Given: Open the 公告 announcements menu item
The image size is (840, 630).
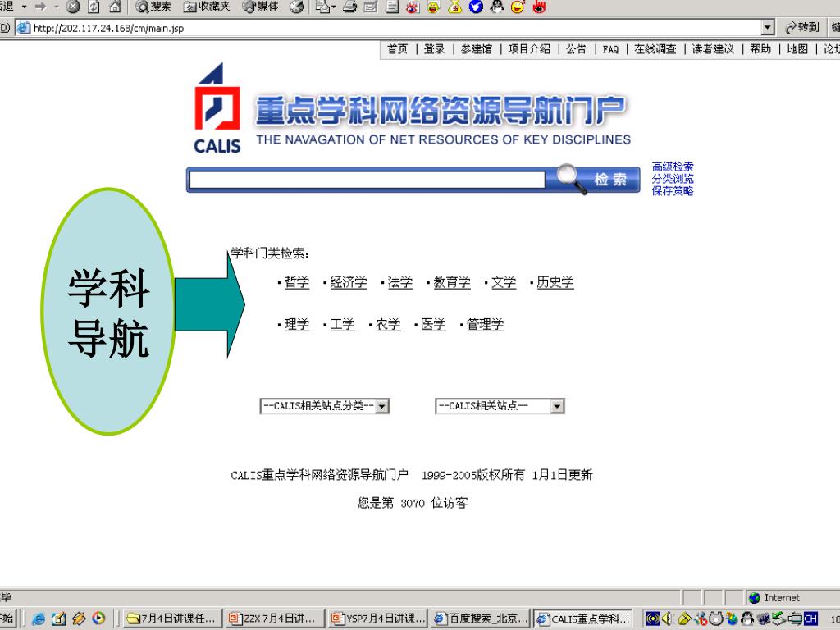Looking at the screenshot, I should [x=577, y=49].
